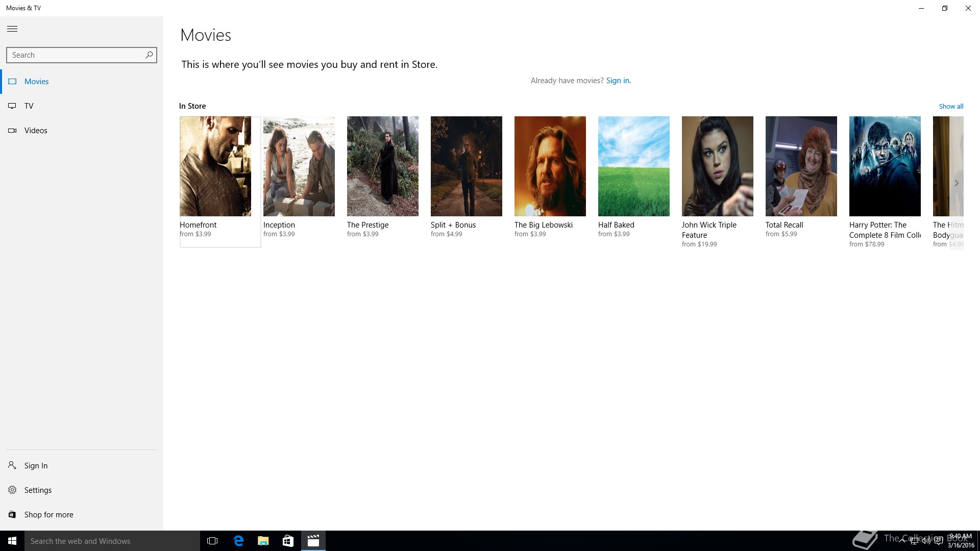Screen dimensions: 980x551
Task: Select the Half Baked poster
Action: 634,166
